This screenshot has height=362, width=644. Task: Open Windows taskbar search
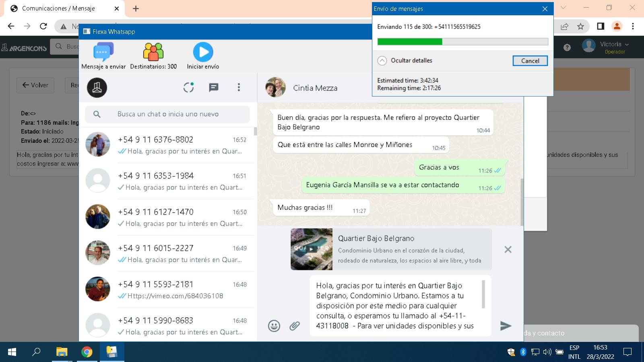[x=36, y=352]
